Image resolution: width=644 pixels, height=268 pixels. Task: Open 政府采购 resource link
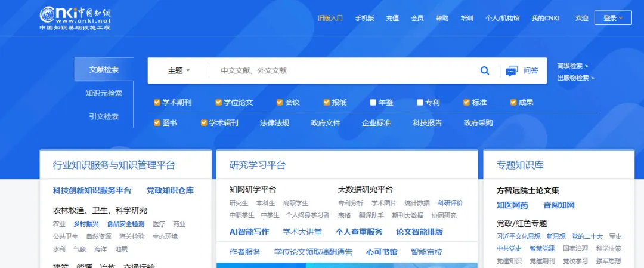[478, 123]
